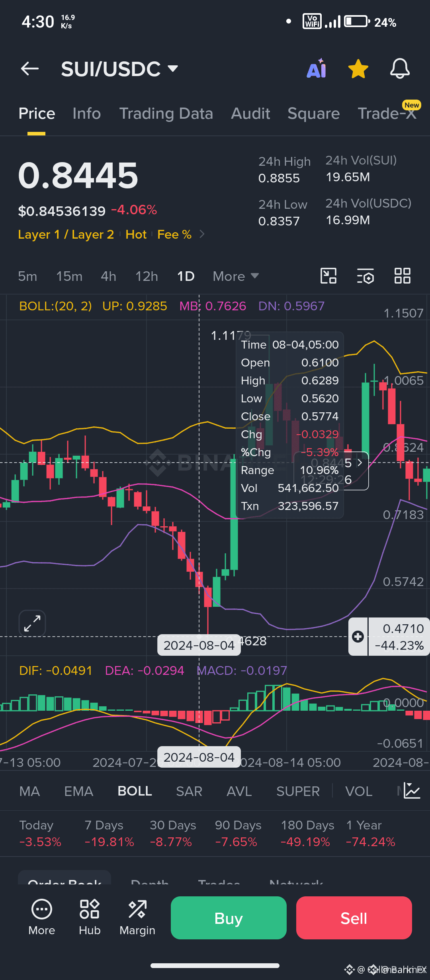Image resolution: width=430 pixels, height=980 pixels.
Task: Switch to the Price tab
Action: pyautogui.click(x=37, y=114)
